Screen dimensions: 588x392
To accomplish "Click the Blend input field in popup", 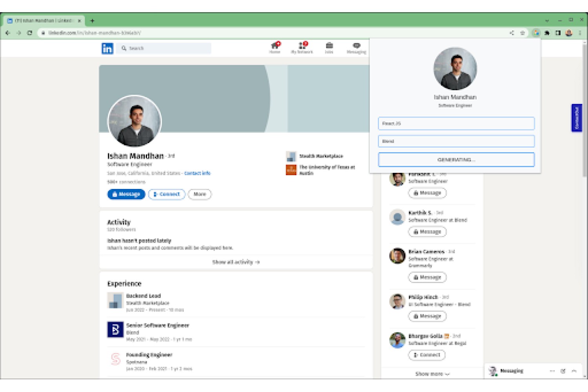I will (x=456, y=142).
